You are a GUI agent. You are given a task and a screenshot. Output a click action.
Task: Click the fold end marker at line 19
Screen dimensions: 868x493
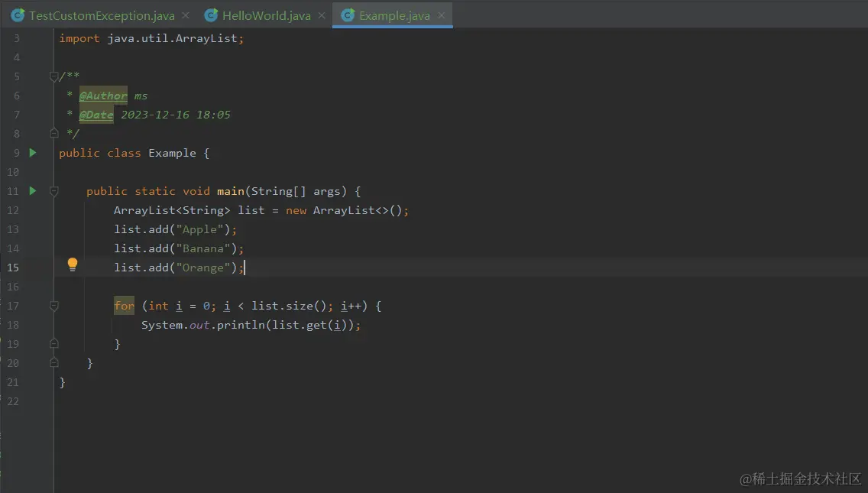tap(53, 343)
